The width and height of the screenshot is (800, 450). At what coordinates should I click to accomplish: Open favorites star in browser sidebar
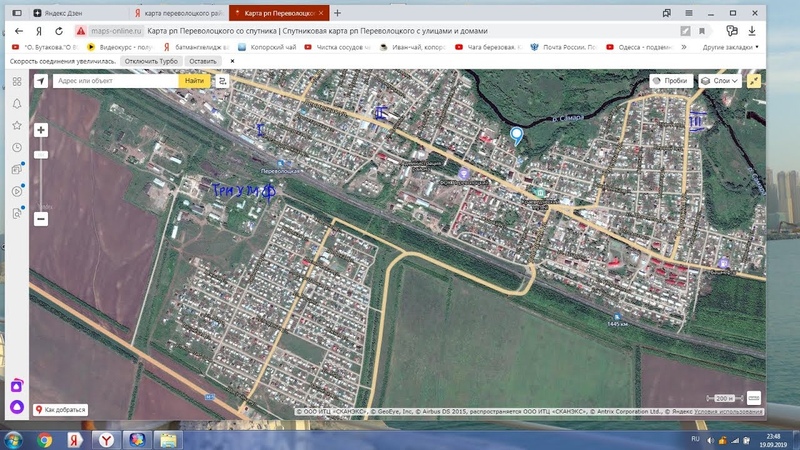(x=16, y=125)
